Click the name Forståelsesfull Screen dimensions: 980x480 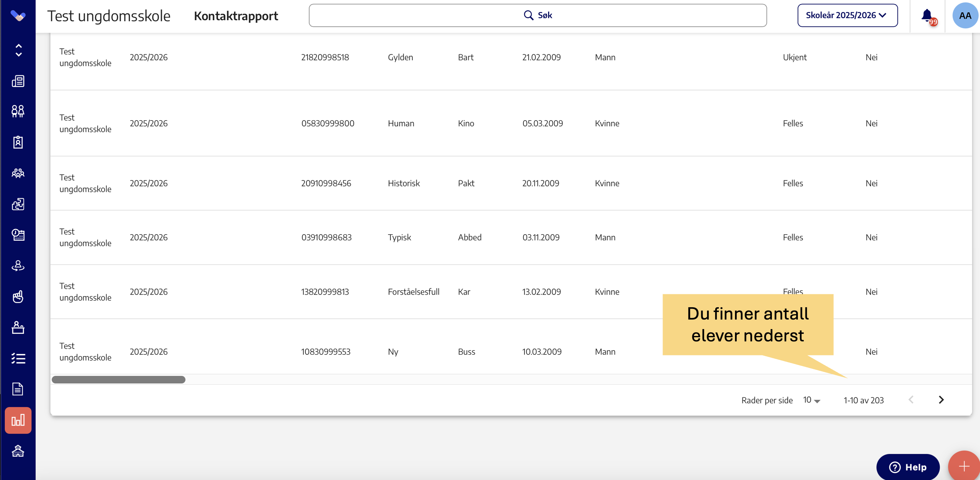[x=413, y=292]
